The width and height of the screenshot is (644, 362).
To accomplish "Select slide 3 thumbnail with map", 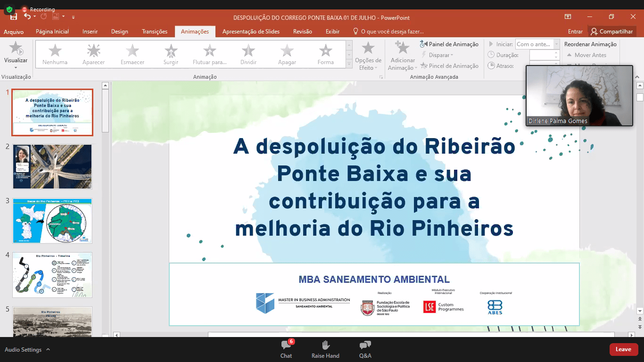I will 52,221.
